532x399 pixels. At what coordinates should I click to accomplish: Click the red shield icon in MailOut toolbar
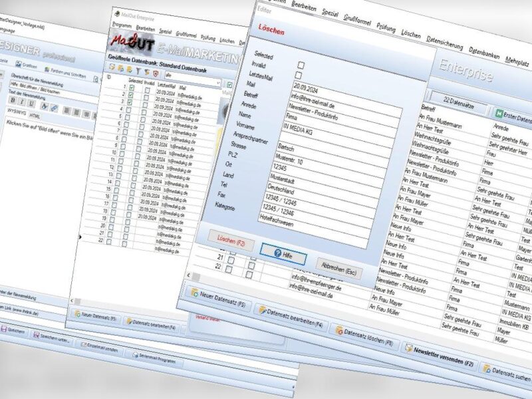[156, 74]
